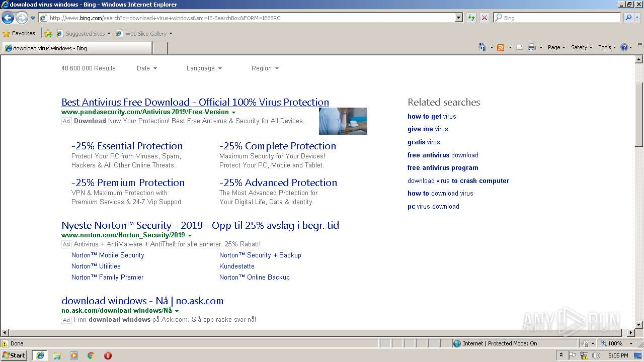Expand no.ask.com URL dropdown arrow
This screenshot has width=644, height=362.
pyautogui.click(x=177, y=311)
